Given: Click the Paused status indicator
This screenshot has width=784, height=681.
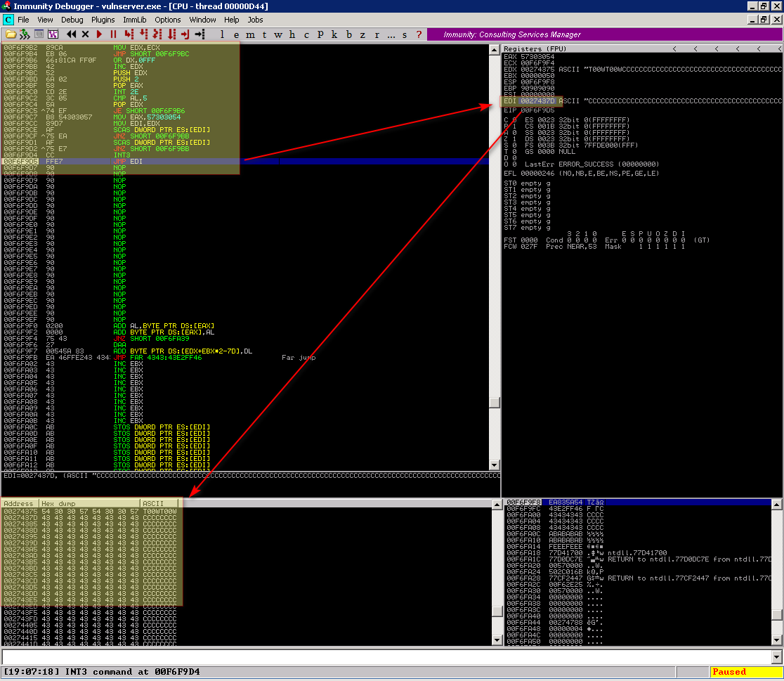Looking at the screenshot, I should coord(746,672).
